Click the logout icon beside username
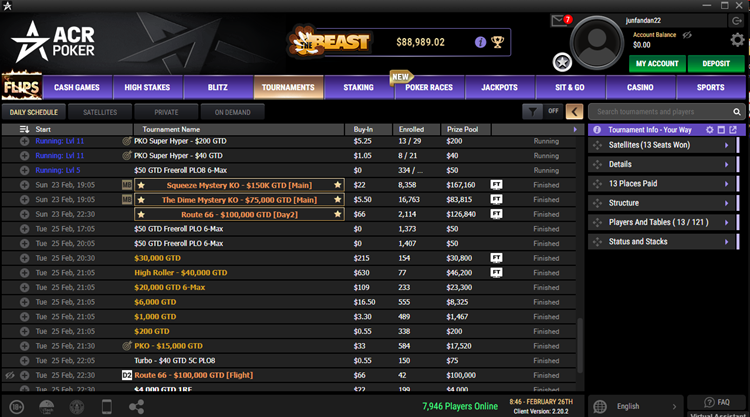 coord(738,20)
